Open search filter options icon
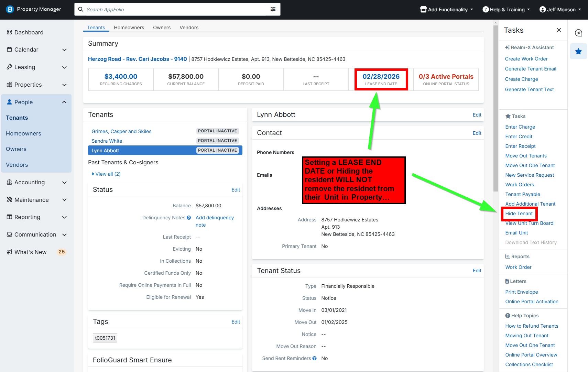The height and width of the screenshot is (372, 588). tap(273, 9)
